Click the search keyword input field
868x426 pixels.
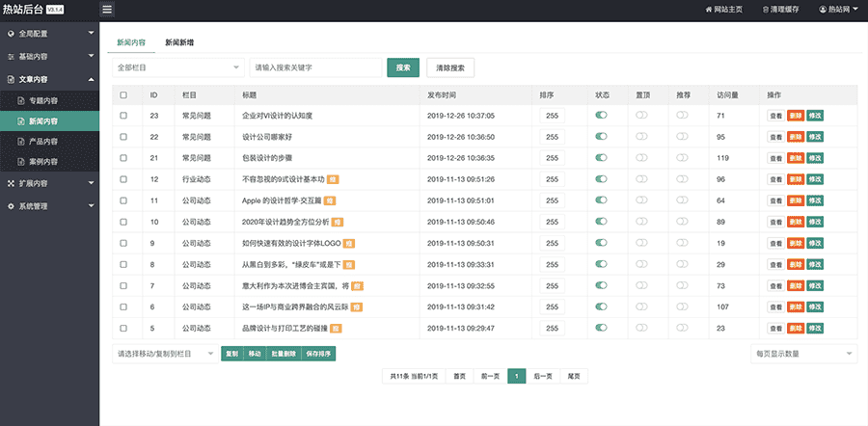pos(315,67)
